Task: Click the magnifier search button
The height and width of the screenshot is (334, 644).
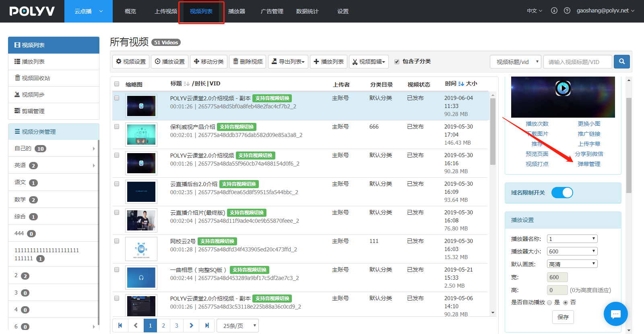Action: coord(622,62)
